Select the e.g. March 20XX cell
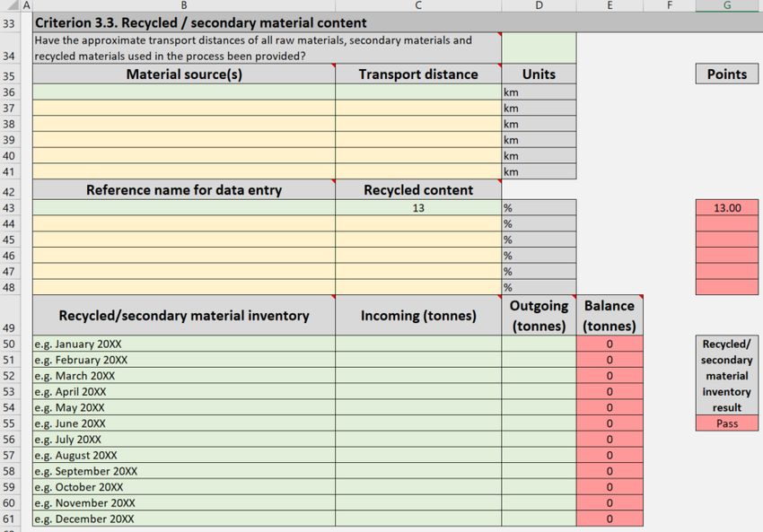Screen dimensions: 763x532 [x=184, y=376]
